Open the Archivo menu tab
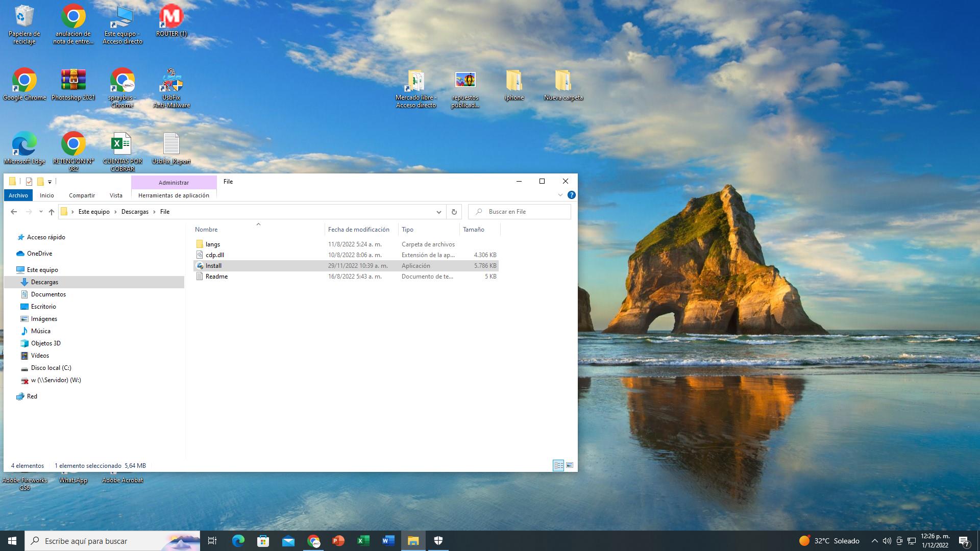 click(x=18, y=195)
